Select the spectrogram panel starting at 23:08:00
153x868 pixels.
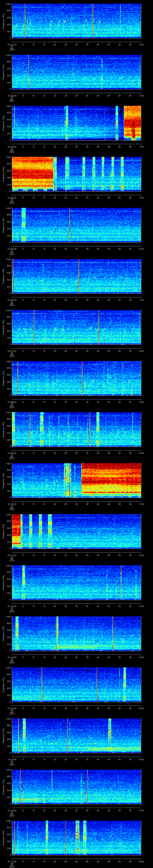click(76, 378)
